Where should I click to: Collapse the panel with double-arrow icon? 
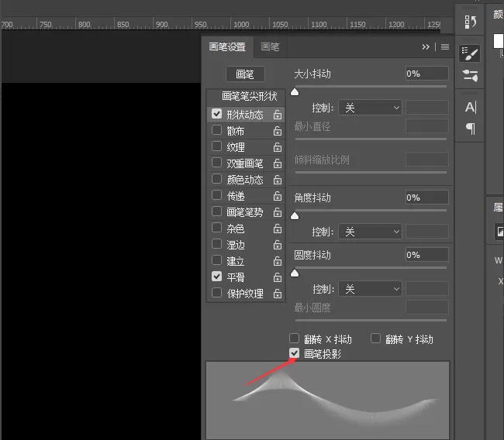[426, 47]
